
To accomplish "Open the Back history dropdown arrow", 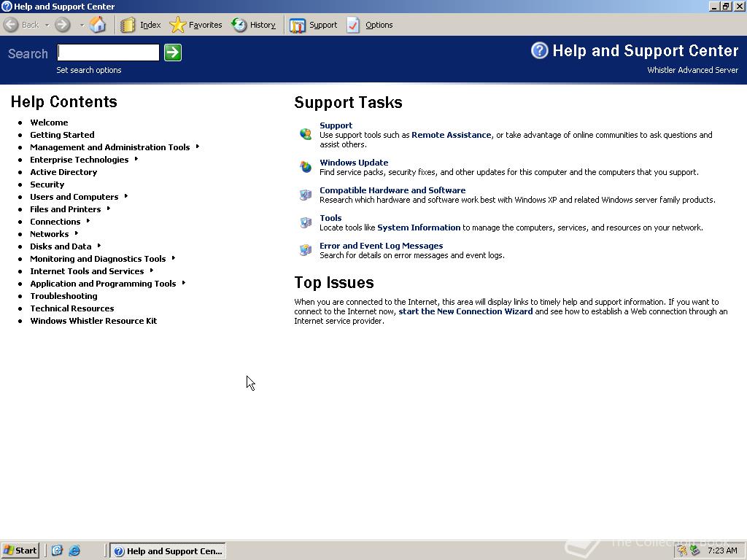I will pyautogui.click(x=47, y=25).
